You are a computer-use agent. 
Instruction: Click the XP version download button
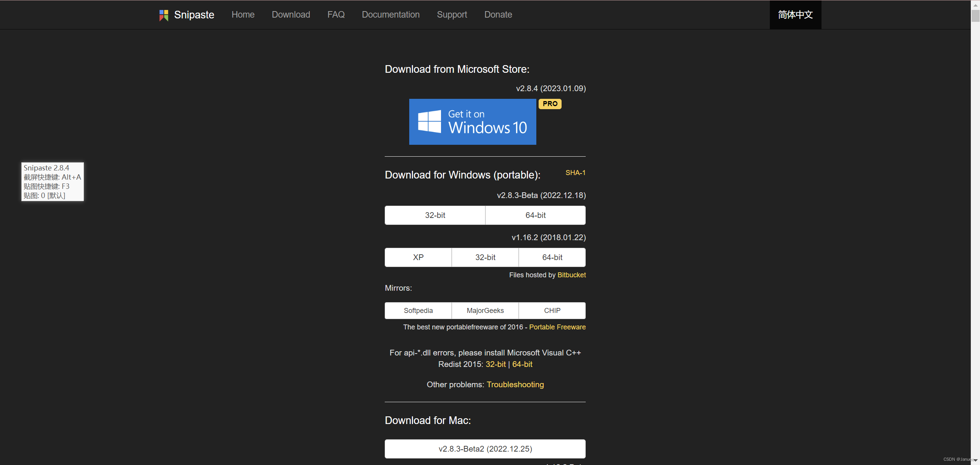pos(418,257)
